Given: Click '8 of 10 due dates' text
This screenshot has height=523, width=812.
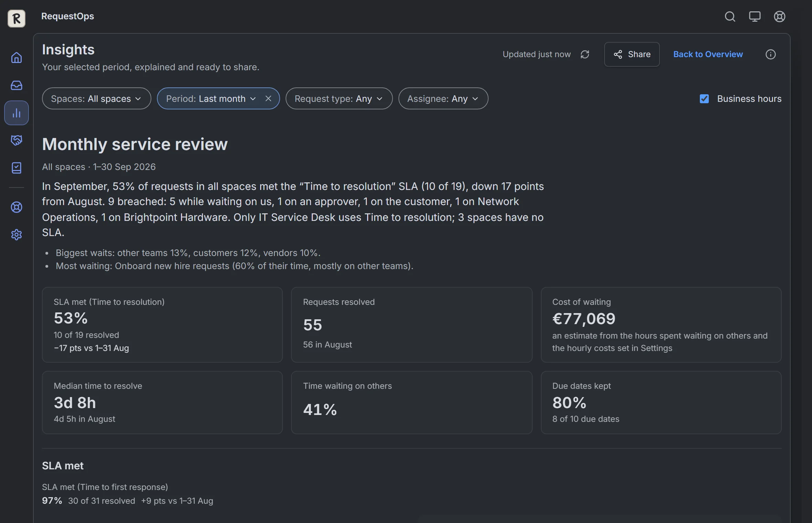Looking at the screenshot, I should click(x=586, y=419).
